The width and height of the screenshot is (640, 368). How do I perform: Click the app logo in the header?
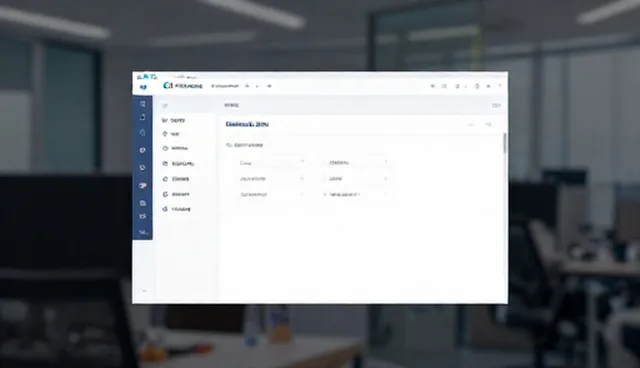[x=168, y=86]
